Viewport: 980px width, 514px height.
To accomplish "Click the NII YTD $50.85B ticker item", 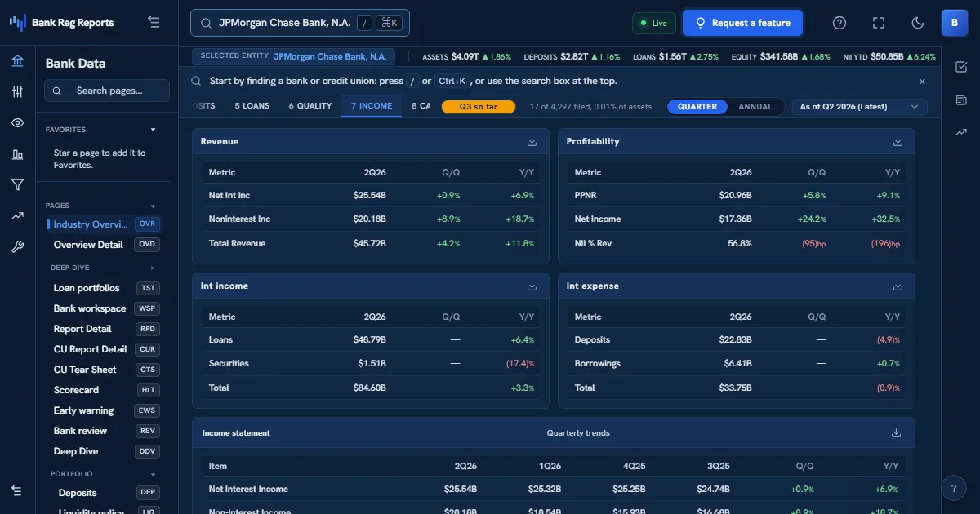I will [x=889, y=57].
